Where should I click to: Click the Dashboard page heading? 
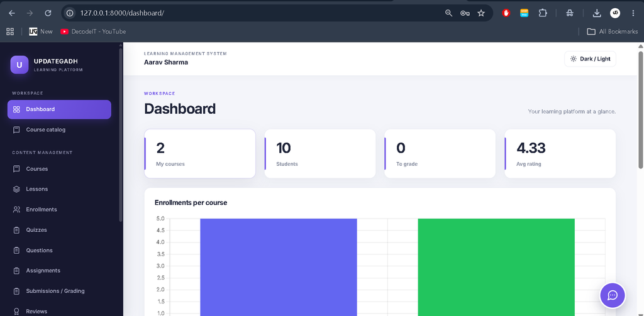click(x=180, y=109)
